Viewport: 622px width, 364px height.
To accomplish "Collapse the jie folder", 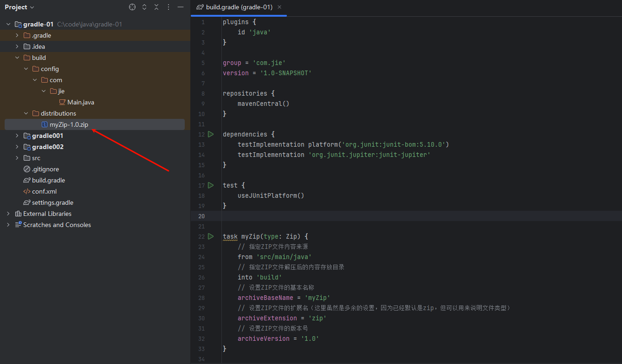I will tap(44, 91).
